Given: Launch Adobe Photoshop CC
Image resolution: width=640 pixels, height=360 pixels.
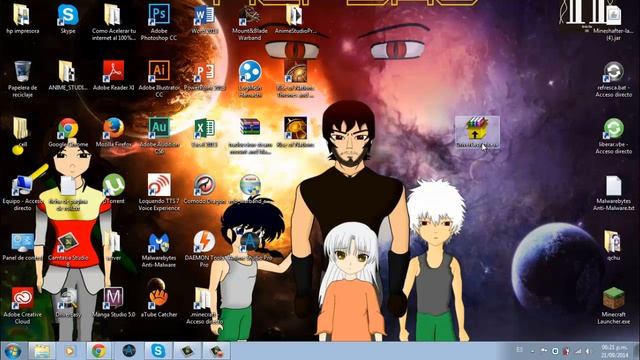Looking at the screenshot, I should 159,22.
